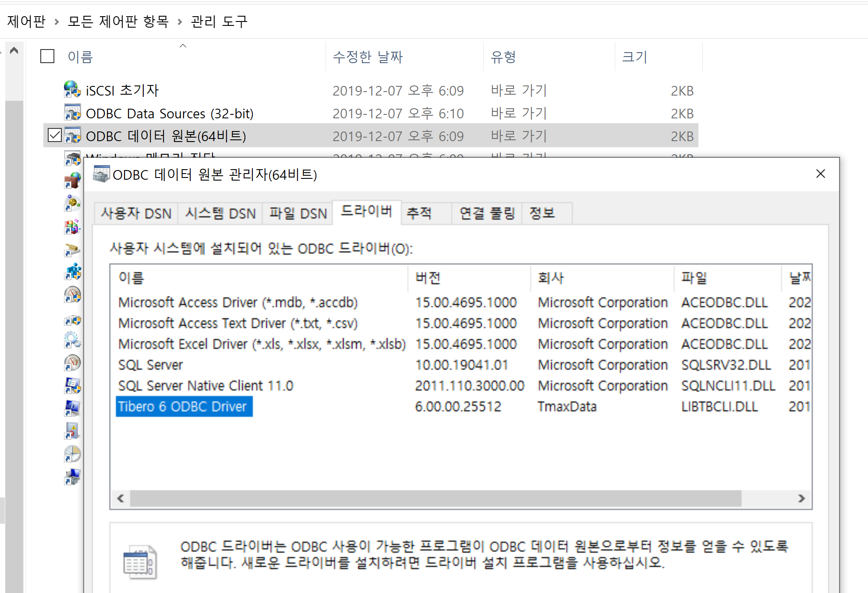
Task: Launch the Services gears icon
Action: 72,340
